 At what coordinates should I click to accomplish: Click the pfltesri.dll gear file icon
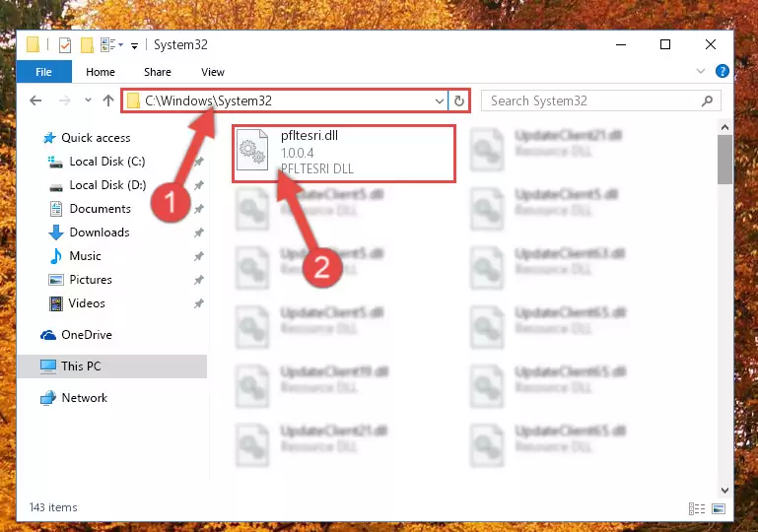252,150
